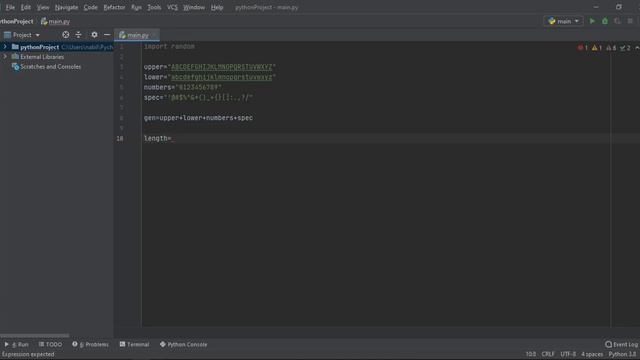The height and width of the screenshot is (360, 640).
Task: Place cursor after length= in editor
Action: 173,138
